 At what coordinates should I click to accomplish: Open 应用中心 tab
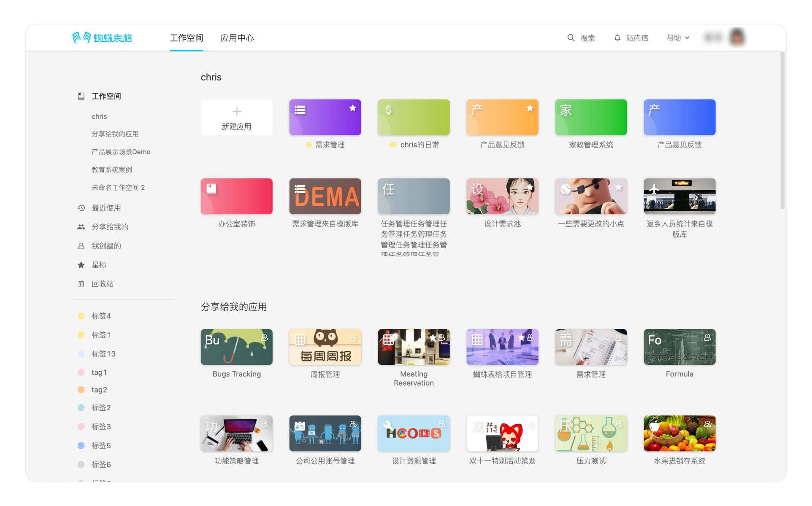point(237,38)
